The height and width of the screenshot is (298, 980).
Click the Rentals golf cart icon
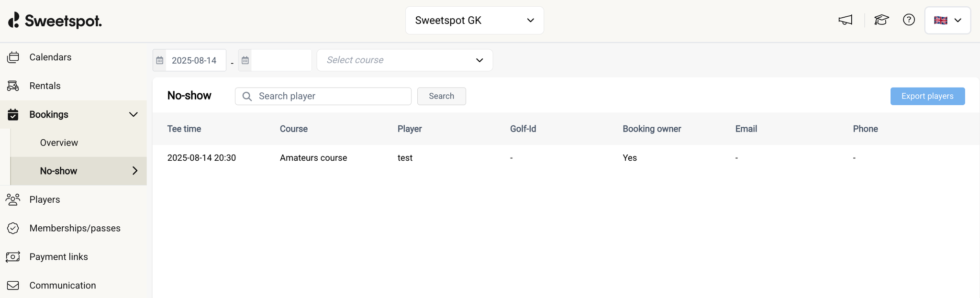point(13,86)
